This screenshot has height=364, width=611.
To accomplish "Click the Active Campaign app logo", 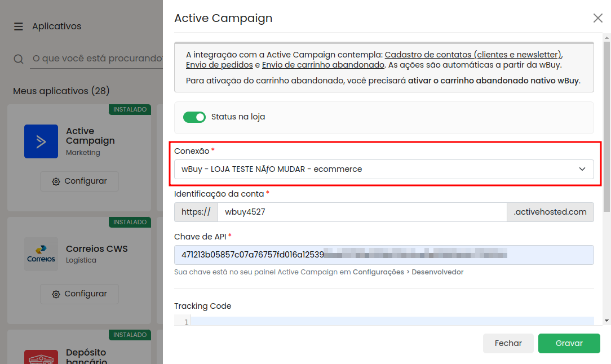I will click(41, 141).
